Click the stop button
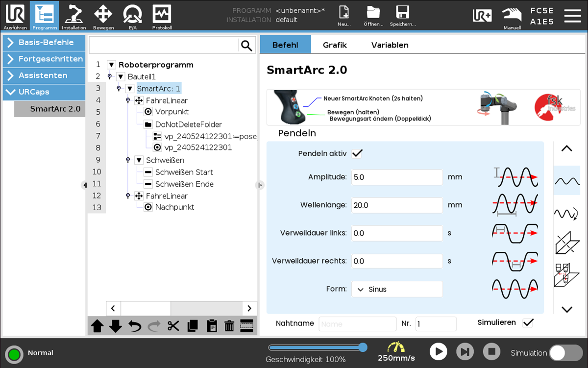This screenshot has height=368, width=588. pyautogui.click(x=491, y=351)
